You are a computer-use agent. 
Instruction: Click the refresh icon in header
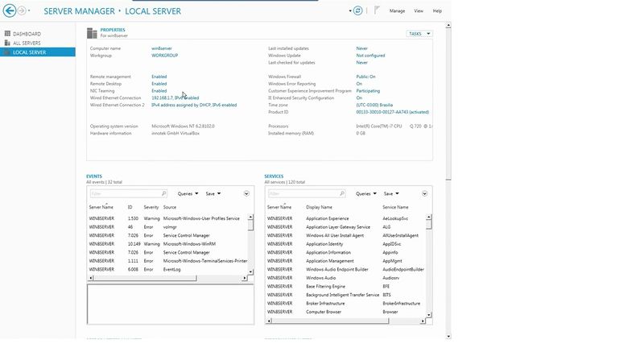click(x=357, y=10)
